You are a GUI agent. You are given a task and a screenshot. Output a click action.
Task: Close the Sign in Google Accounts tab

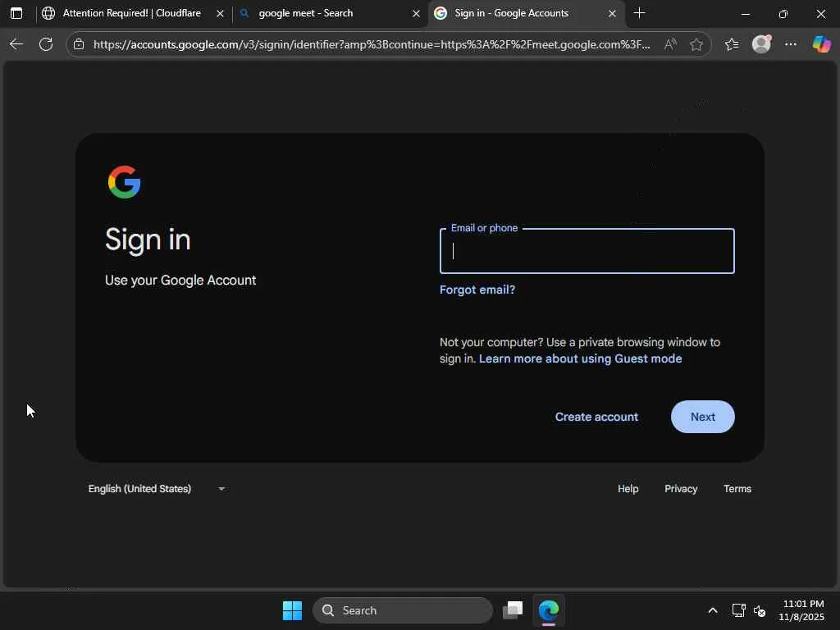click(x=612, y=14)
